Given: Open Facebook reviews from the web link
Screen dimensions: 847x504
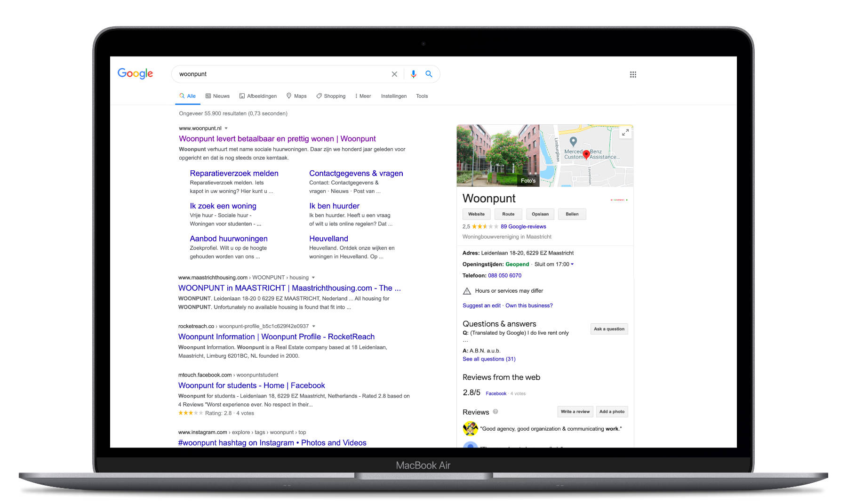Looking at the screenshot, I should (496, 393).
